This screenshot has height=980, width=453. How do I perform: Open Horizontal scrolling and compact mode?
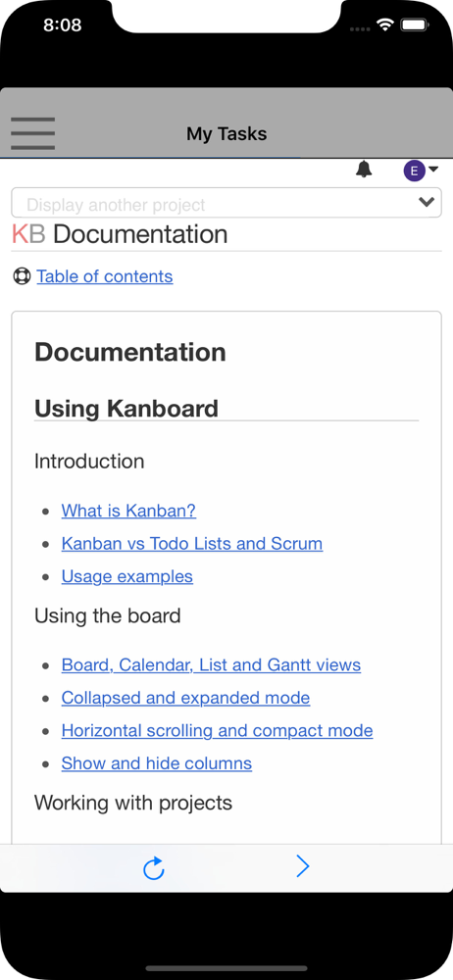coord(217,731)
